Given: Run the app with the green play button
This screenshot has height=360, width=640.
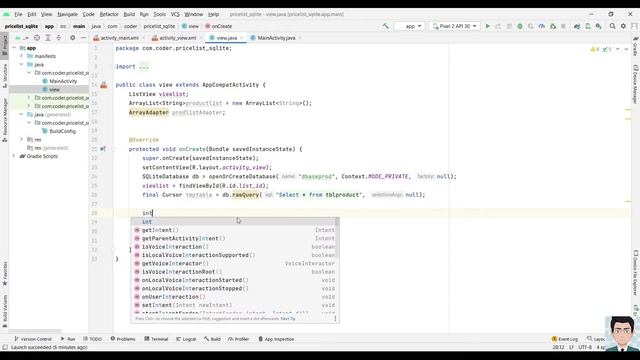Looking at the screenshot, I should 487,26.
